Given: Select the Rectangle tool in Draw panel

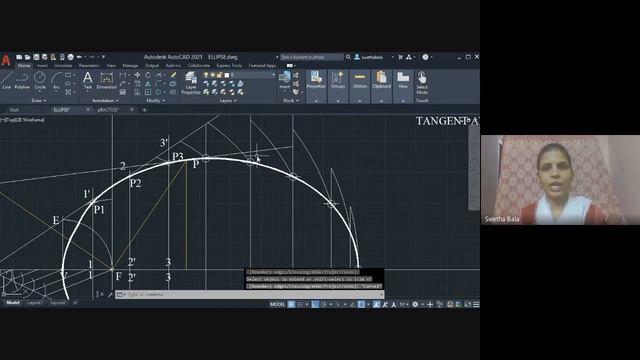Looking at the screenshot, I should (x=68, y=75).
